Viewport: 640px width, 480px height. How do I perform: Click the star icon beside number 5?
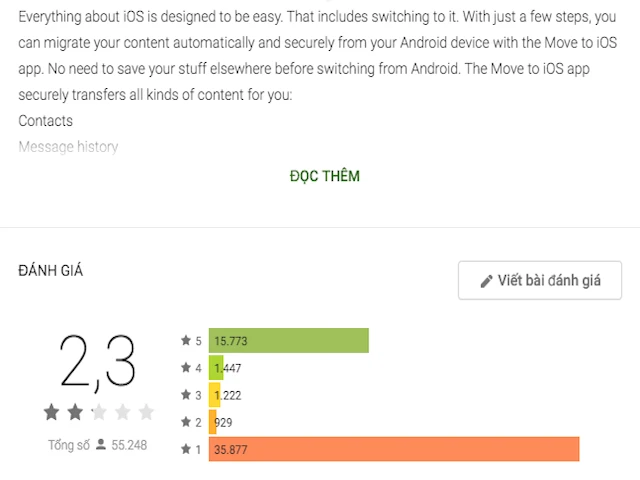[185, 341]
